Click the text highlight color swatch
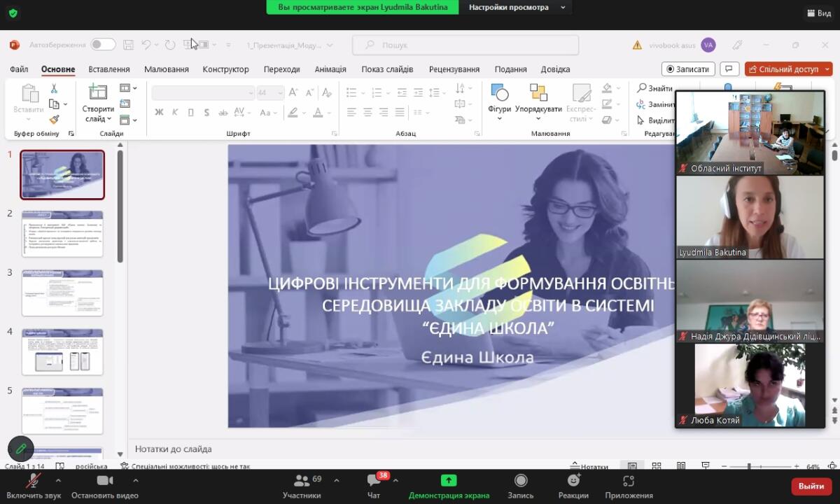The image size is (840, 504). [293, 112]
